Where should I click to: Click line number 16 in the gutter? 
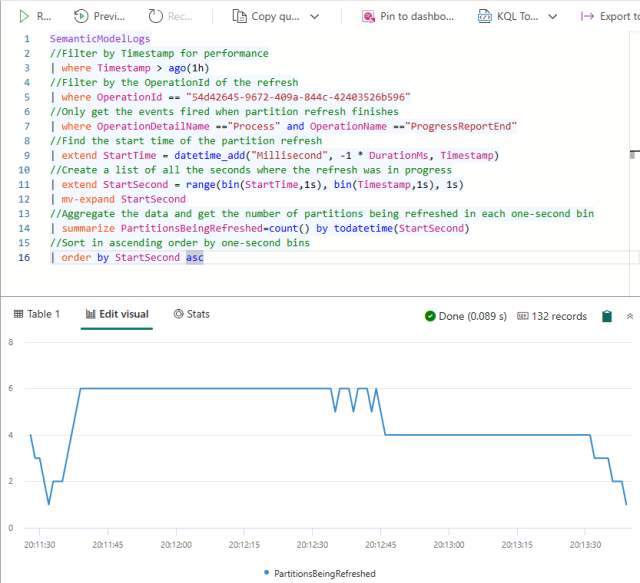tap(24, 258)
